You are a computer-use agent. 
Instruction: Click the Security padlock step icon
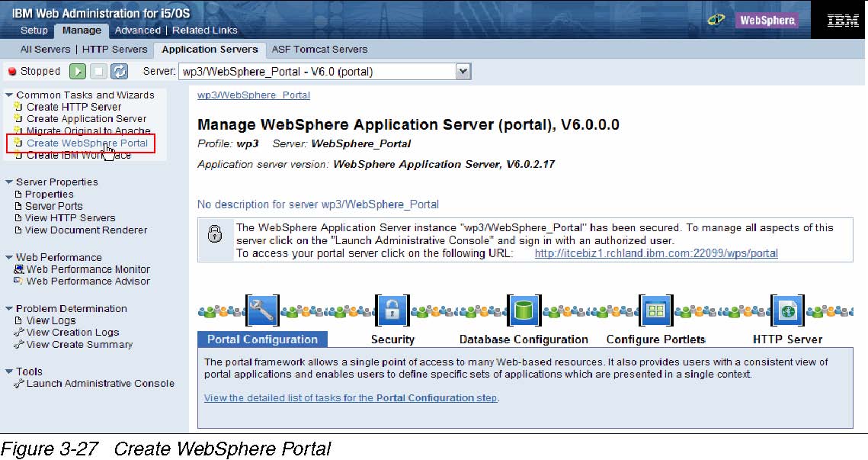[x=392, y=310]
